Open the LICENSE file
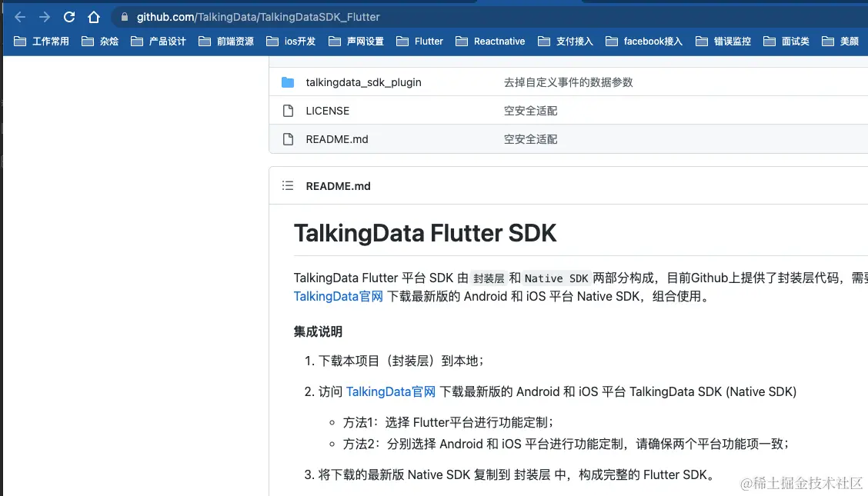The width and height of the screenshot is (868, 496). 327,111
